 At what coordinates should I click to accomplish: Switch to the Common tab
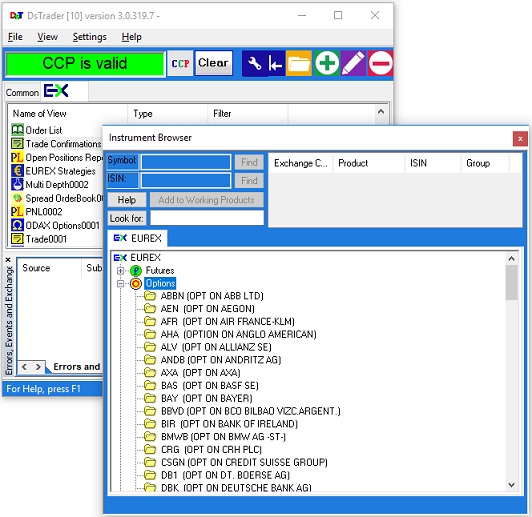22,93
